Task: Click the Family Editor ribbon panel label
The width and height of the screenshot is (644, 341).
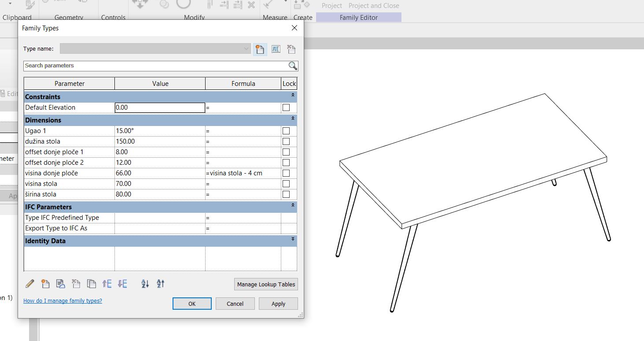Action: point(359,18)
